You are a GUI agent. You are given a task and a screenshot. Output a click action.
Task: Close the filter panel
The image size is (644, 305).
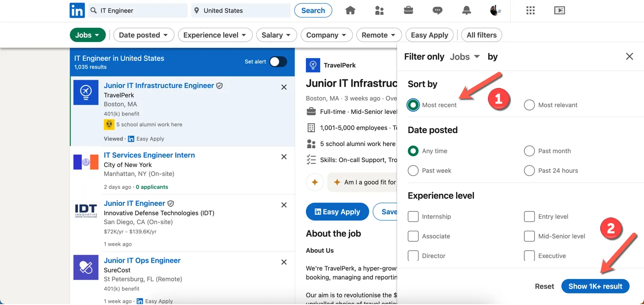pyautogui.click(x=629, y=56)
